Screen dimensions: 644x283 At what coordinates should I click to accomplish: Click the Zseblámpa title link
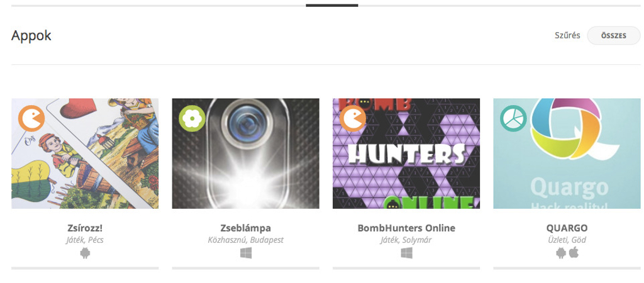point(246,228)
